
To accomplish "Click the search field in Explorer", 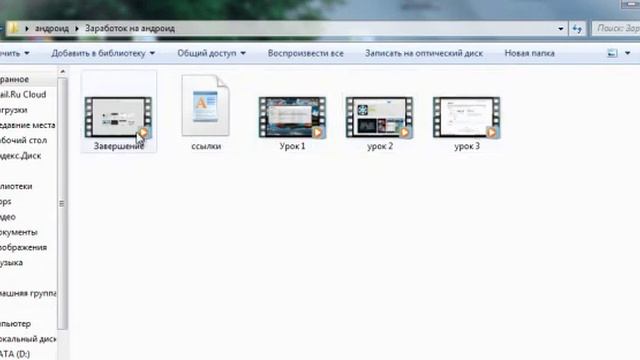I will [616, 28].
